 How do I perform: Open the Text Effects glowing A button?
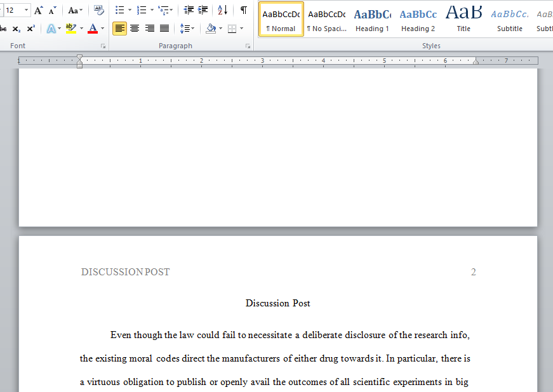pyautogui.click(x=51, y=29)
